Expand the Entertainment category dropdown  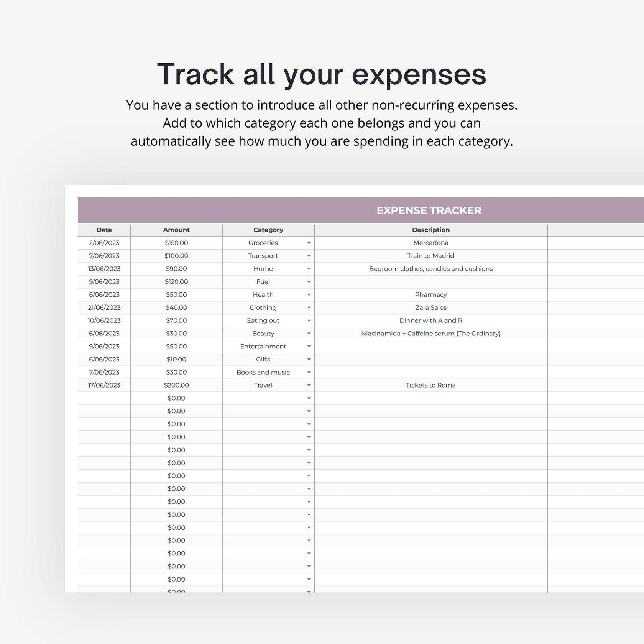309,346
